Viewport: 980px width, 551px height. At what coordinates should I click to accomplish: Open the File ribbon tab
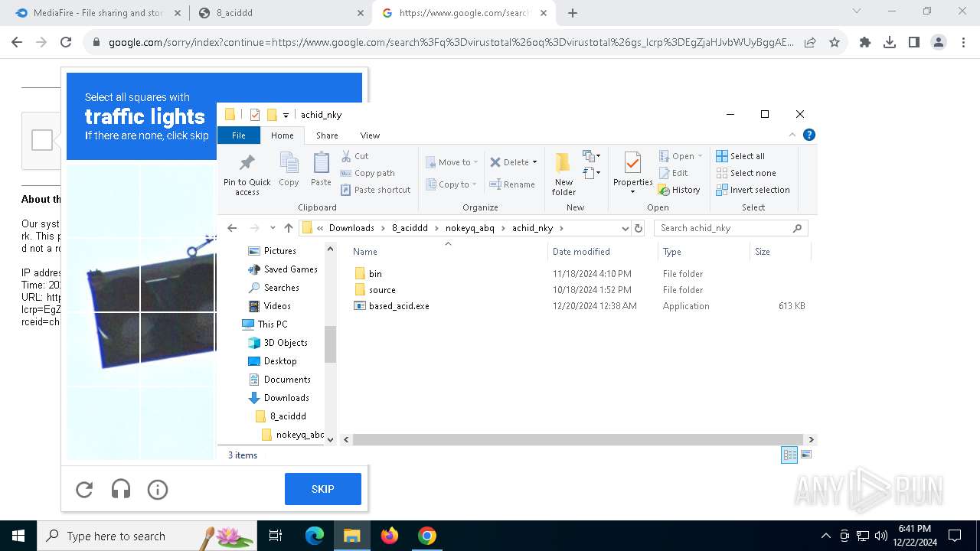point(239,135)
